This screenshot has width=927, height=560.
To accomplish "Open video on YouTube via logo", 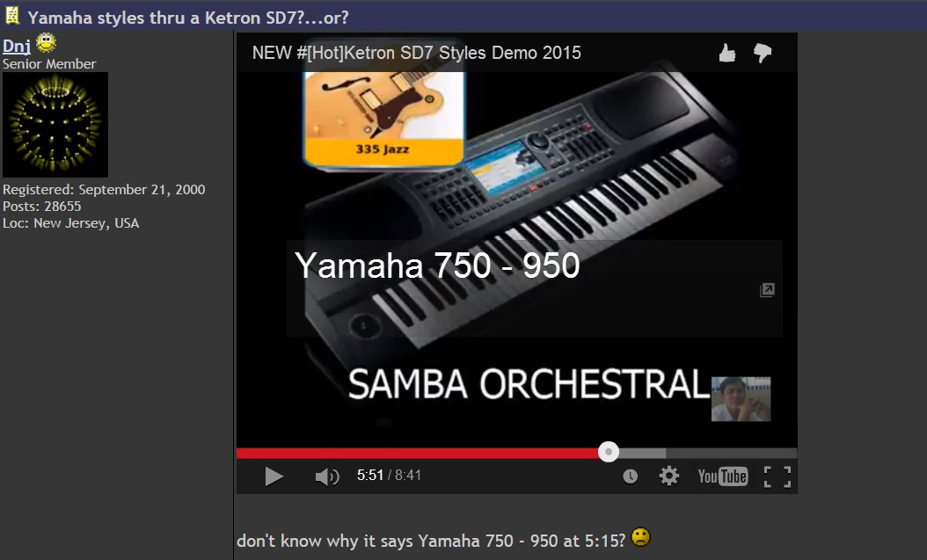I will (722, 476).
